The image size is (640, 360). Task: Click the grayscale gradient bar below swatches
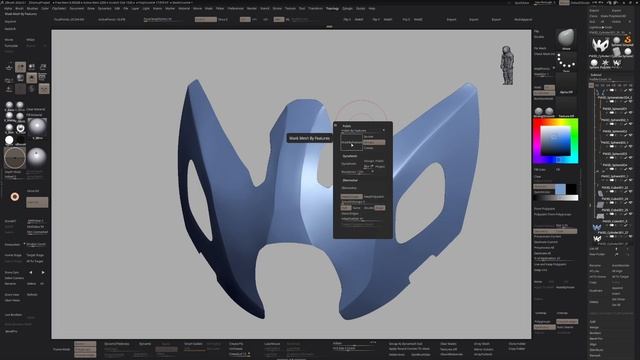556,198
